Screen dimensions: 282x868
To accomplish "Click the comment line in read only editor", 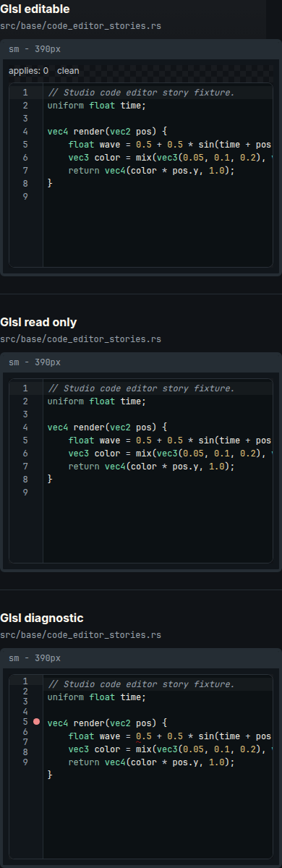I will [141, 388].
